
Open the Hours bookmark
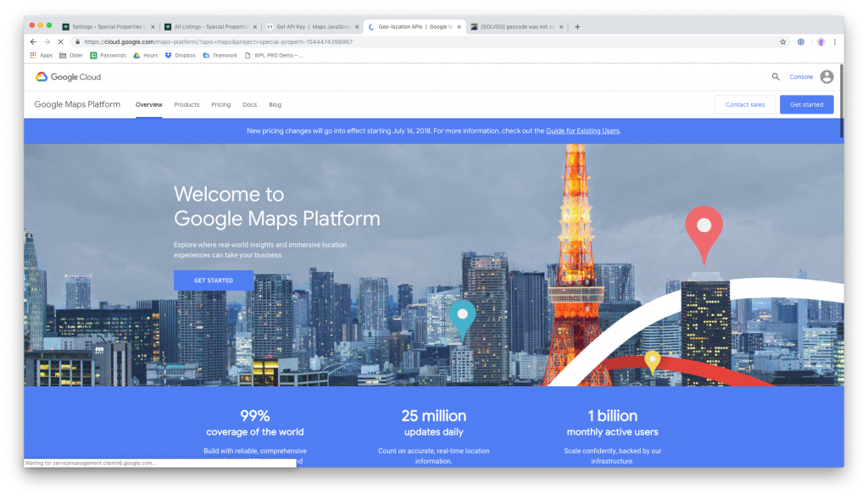146,55
